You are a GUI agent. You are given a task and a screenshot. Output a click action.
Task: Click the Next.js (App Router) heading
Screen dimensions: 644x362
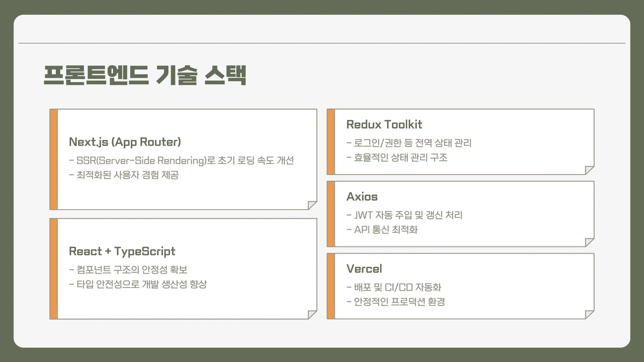pyautogui.click(x=125, y=142)
